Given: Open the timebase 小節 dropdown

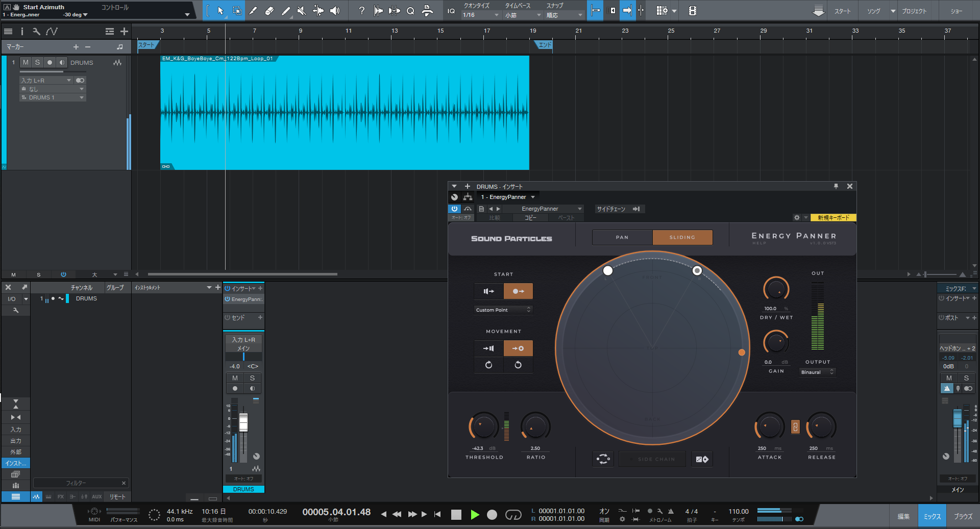Looking at the screenshot, I should [x=523, y=15].
